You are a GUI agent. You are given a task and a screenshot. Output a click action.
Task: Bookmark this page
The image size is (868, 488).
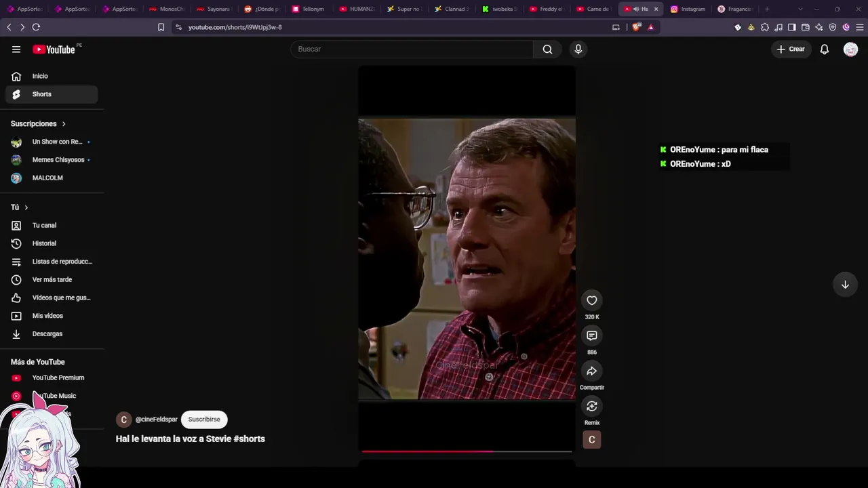click(x=161, y=27)
